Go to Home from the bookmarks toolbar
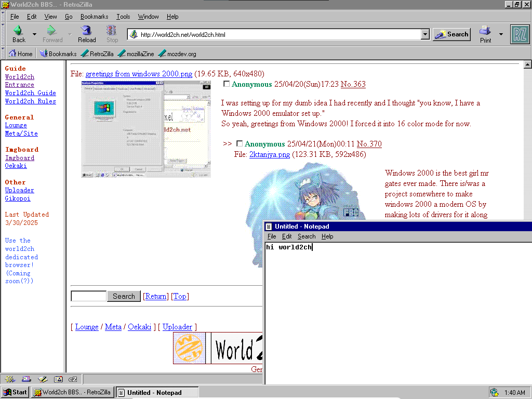 point(21,54)
